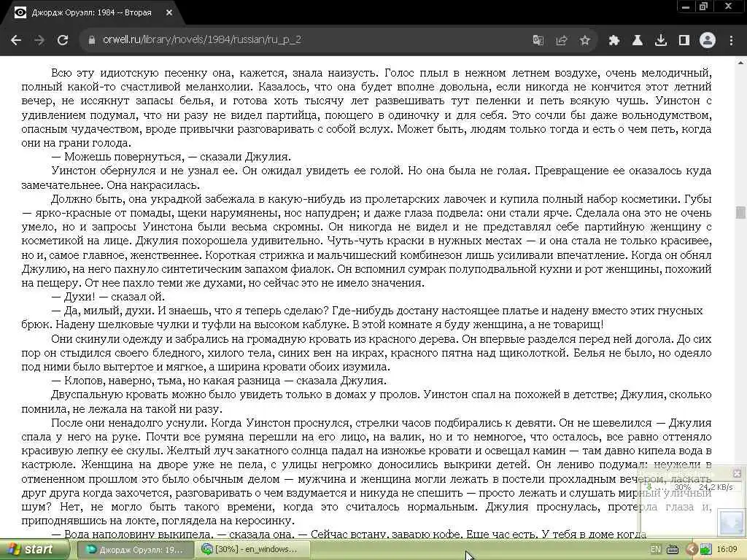Click the download drop-target box icon
The width and height of the screenshot is (747, 560).
click(x=731, y=522)
